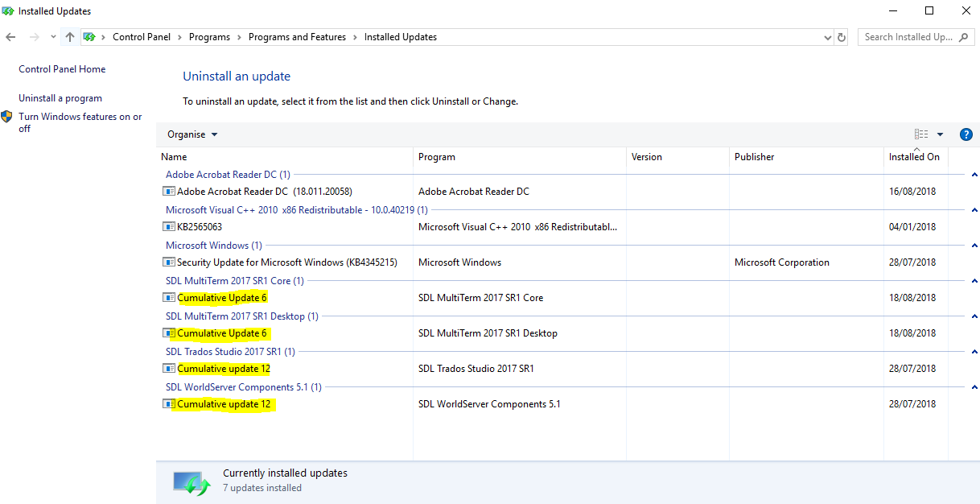The image size is (980, 504).
Task: Click Microsoft Corporation in the Publisher column
Action: [x=782, y=262]
